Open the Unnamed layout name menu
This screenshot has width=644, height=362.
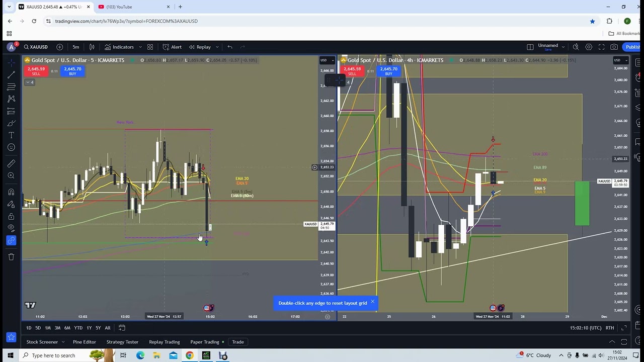pos(548,46)
